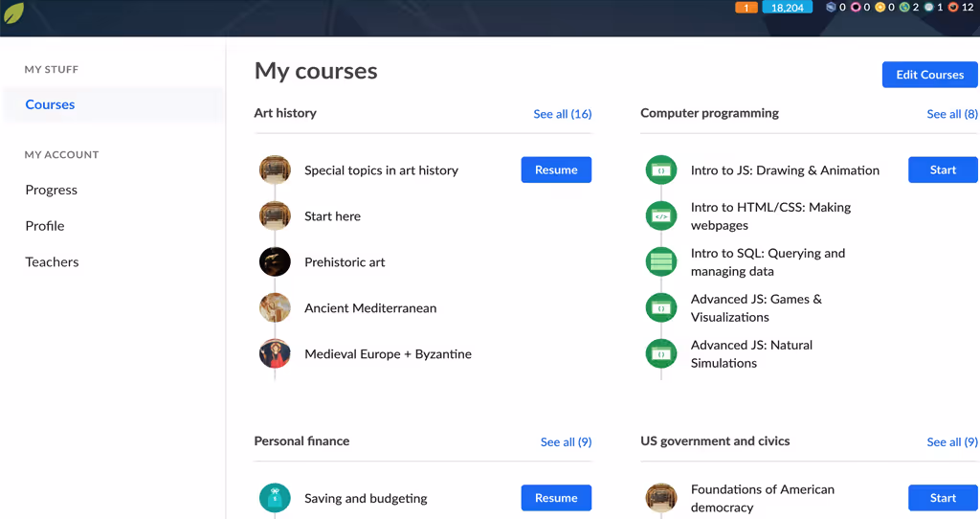980x519 pixels.
Task: Start Intro to JS: Drawing & Animation
Action: [x=943, y=170]
